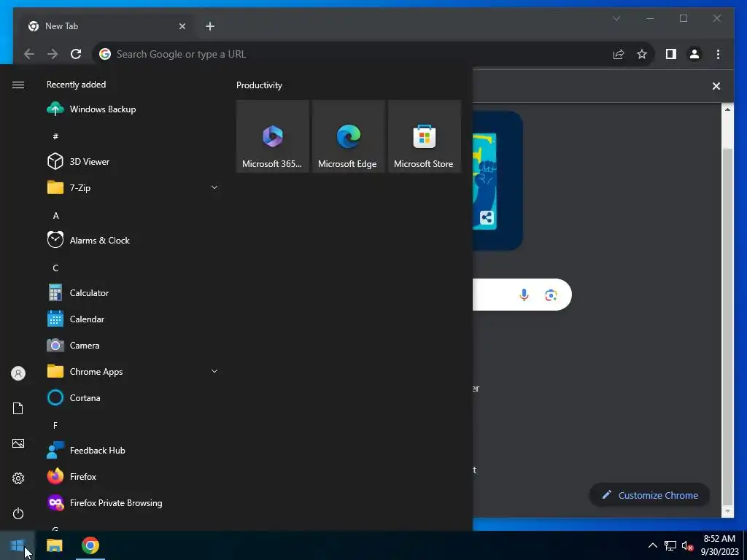Screen dimensions: 747x560
Task: Launch Microsoft Edge tile
Action: 348,136
